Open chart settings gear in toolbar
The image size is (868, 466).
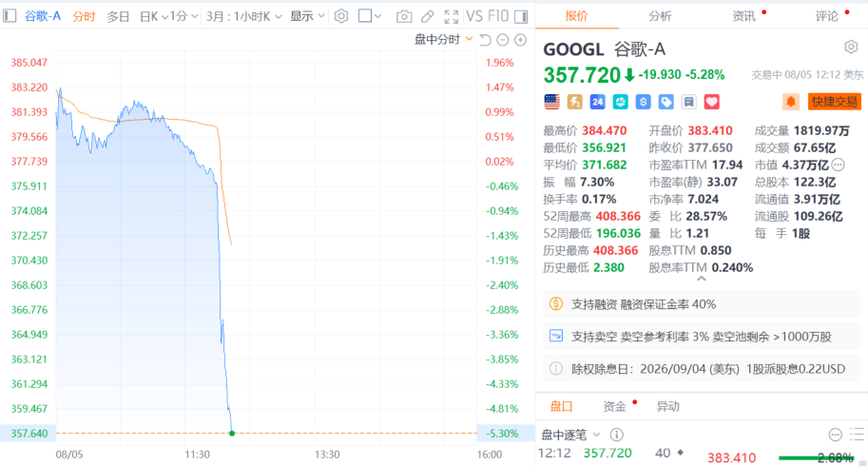341,16
